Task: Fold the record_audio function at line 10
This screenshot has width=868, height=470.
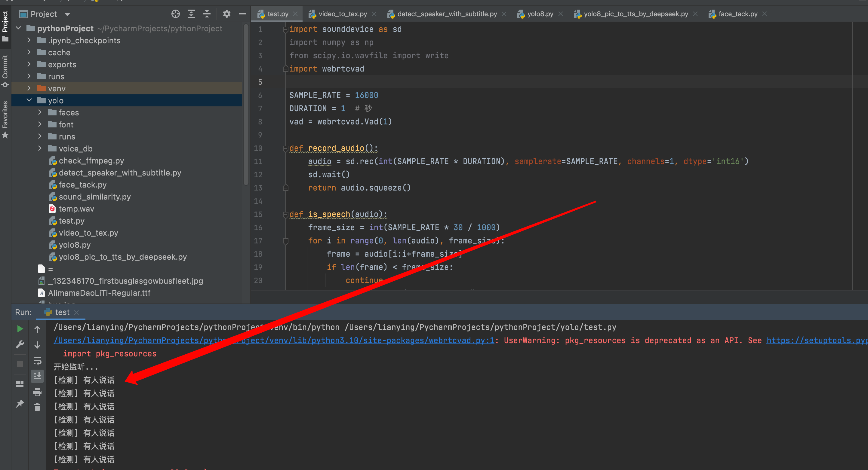Action: [x=285, y=148]
